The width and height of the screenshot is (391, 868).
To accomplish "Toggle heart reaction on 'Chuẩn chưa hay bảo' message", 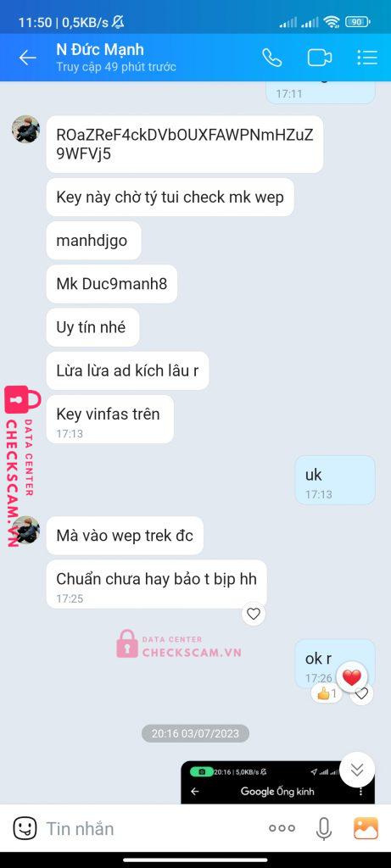I will click(254, 614).
